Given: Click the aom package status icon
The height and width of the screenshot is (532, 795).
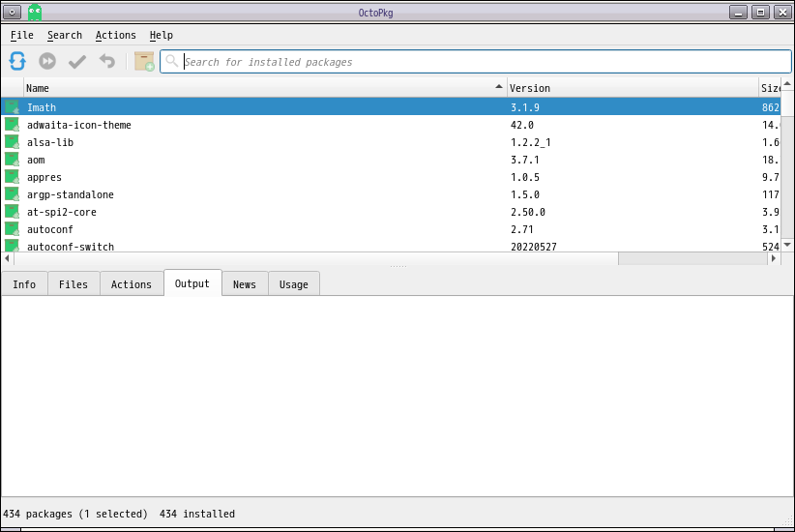Looking at the screenshot, I should 12,160.
